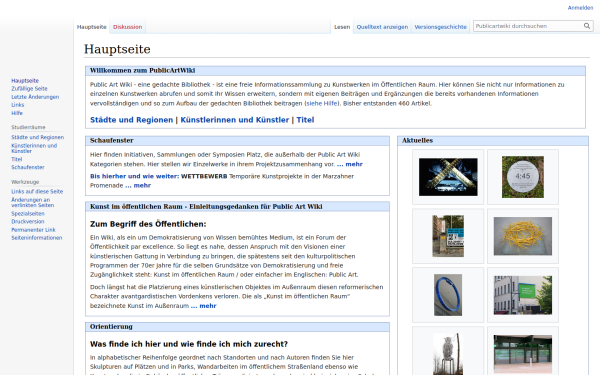Click mehr after 'Kunst im Außenraum'
This screenshot has width=600, height=375.
[x=204, y=306]
